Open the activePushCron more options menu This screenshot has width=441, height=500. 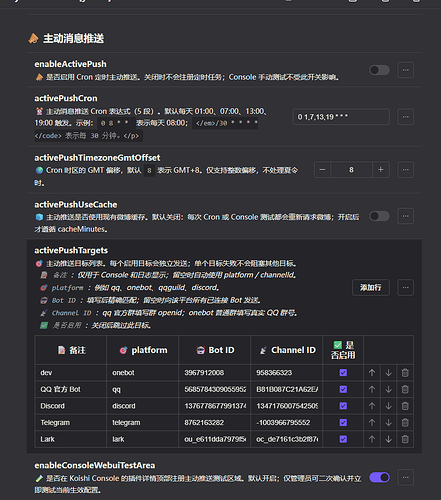[406, 117]
